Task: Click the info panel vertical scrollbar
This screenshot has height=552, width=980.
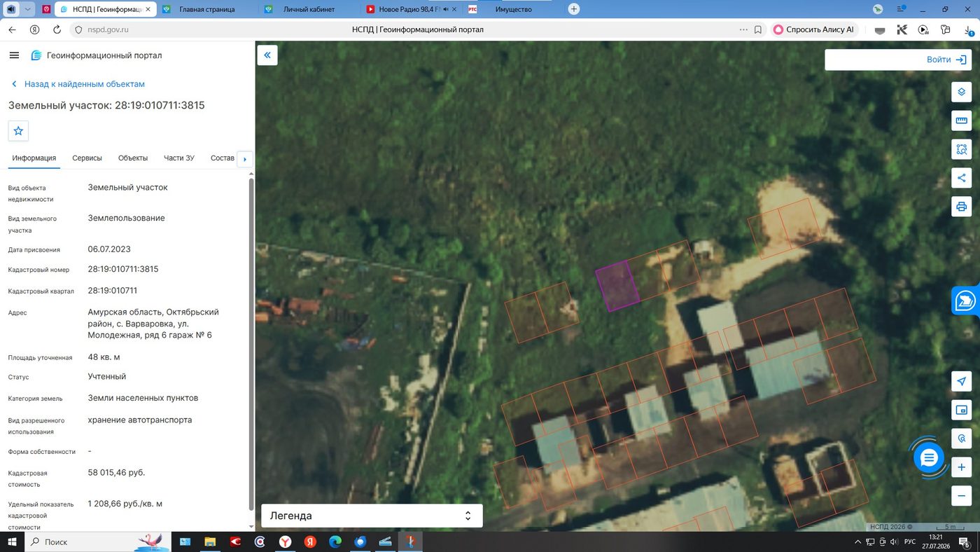Action: pyautogui.click(x=252, y=343)
